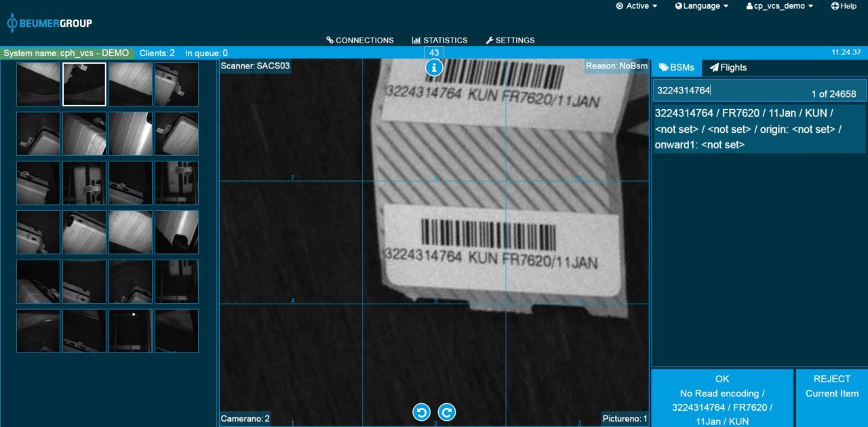868x427 pixels.
Task: Click the In queue: 0 status text
Action: tap(206, 53)
